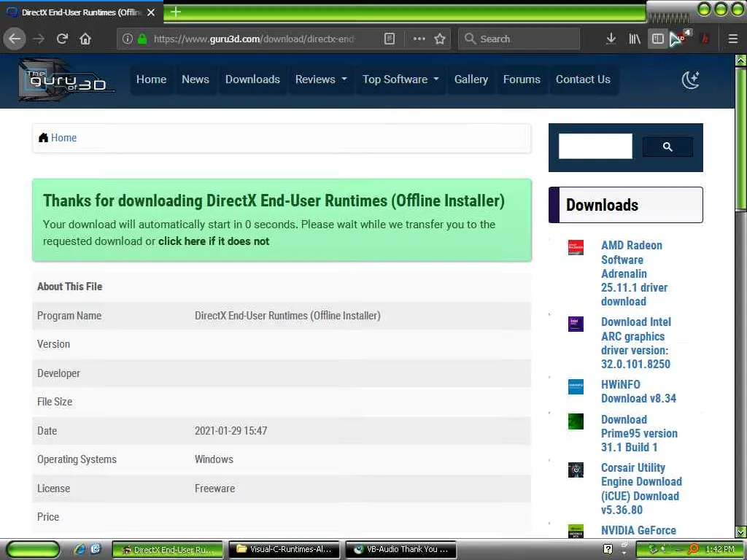Open the News navigation item
Screen dimensions: 747x560
[196, 79]
